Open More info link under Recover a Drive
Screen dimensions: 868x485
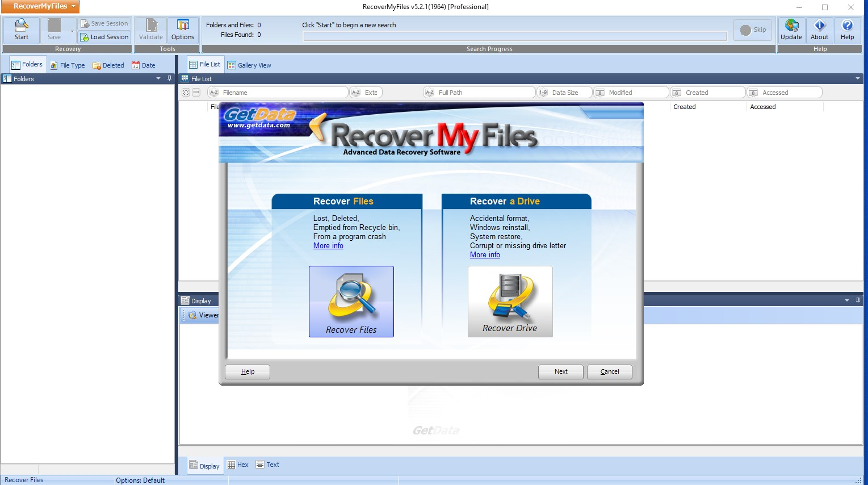tap(485, 255)
